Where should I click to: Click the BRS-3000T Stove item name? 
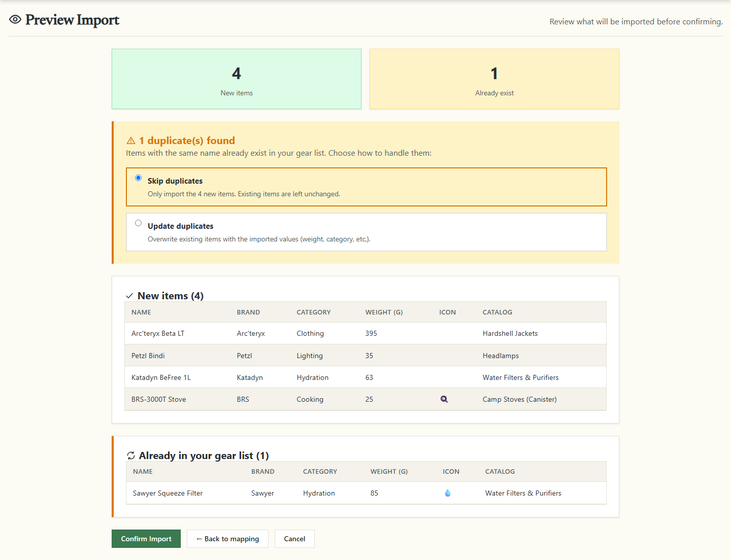pyautogui.click(x=159, y=399)
